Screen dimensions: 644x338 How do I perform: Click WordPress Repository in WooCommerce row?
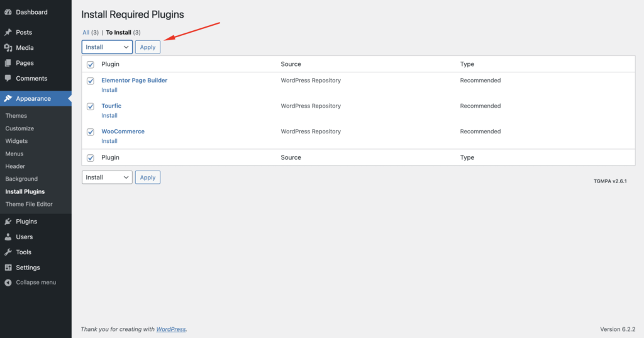[311, 131]
